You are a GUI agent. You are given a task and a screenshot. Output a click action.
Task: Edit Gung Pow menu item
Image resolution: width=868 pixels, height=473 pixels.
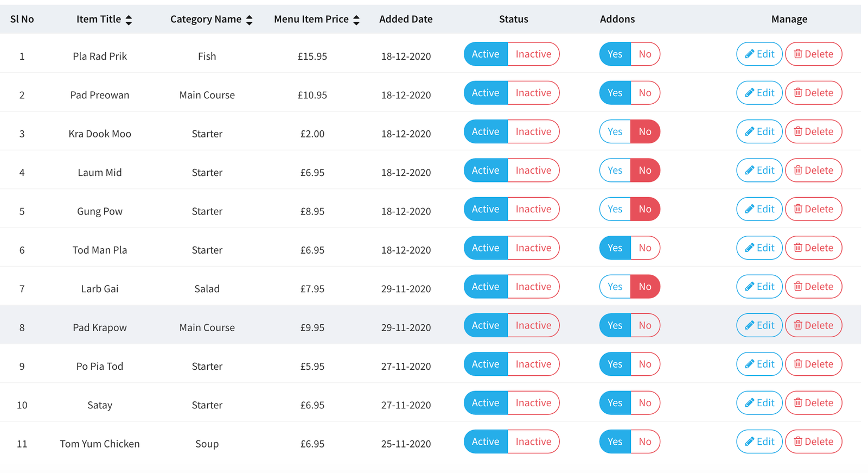pyautogui.click(x=759, y=209)
